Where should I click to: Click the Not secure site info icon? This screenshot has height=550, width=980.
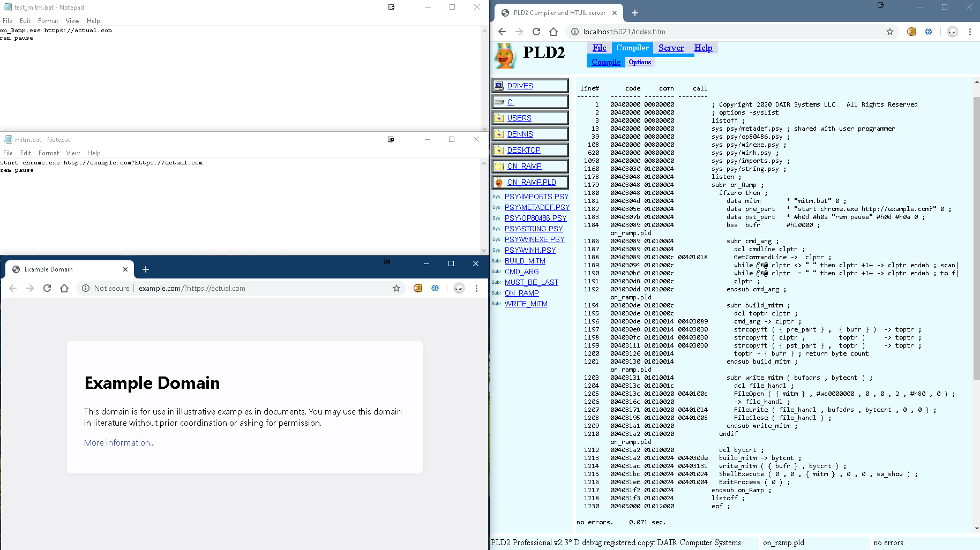[x=86, y=288]
